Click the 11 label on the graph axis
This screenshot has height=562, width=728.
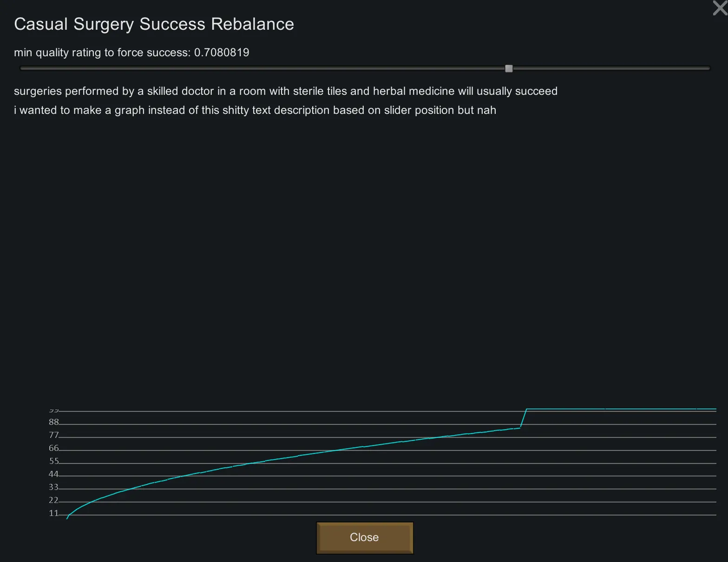54,513
